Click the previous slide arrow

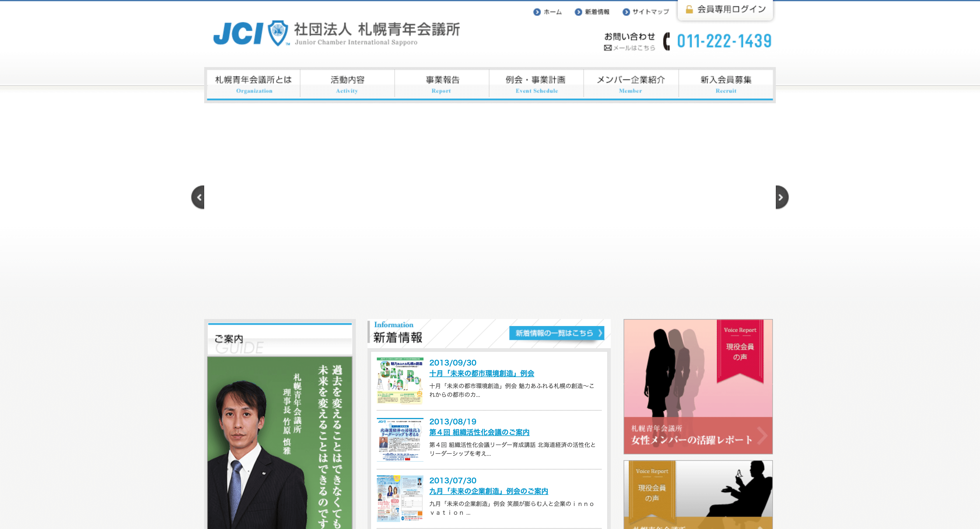pyautogui.click(x=198, y=197)
